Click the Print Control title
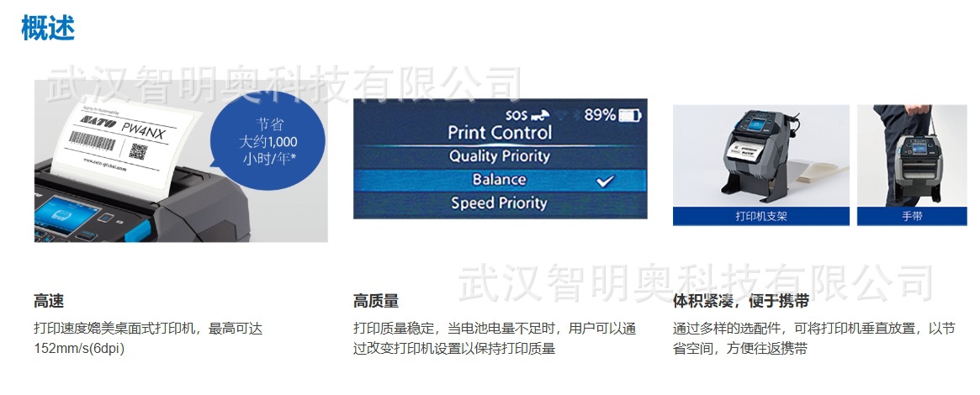Image resolution: width=980 pixels, height=395 pixels. [499, 133]
